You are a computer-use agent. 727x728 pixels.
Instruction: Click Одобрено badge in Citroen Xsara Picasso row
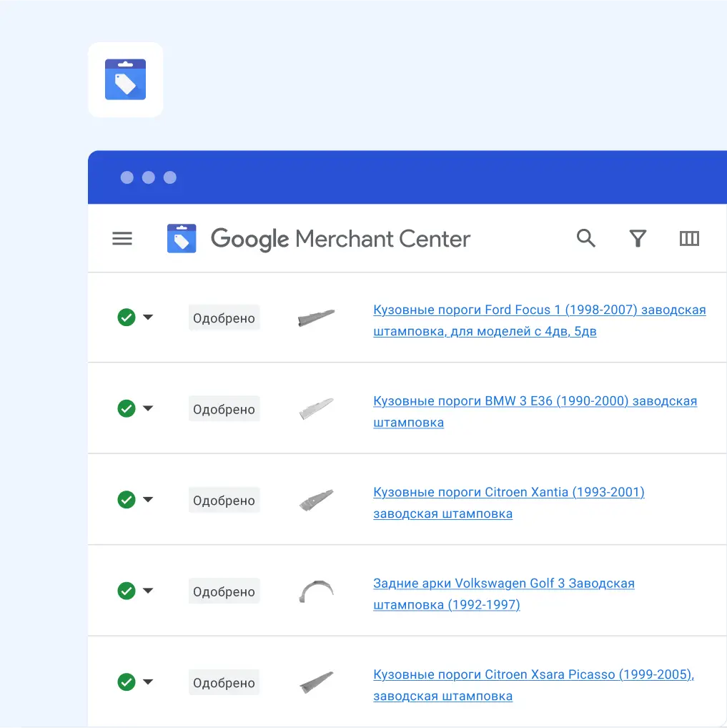pyautogui.click(x=224, y=683)
